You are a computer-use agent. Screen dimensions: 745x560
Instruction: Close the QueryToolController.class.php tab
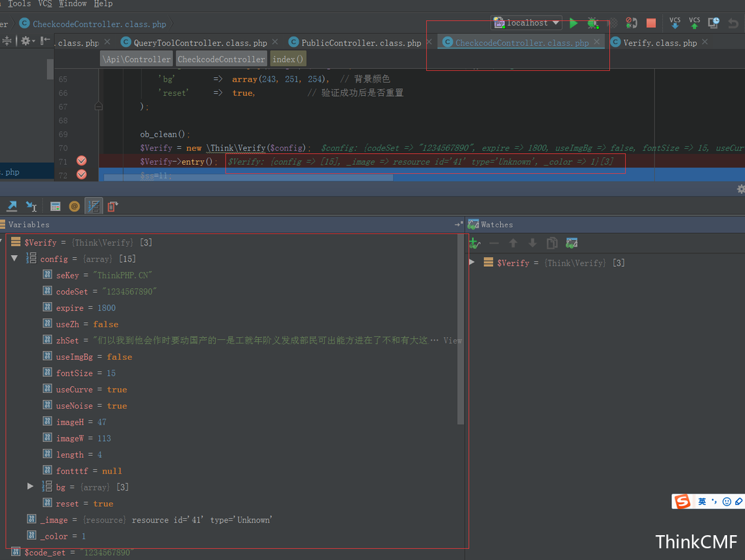tap(275, 42)
